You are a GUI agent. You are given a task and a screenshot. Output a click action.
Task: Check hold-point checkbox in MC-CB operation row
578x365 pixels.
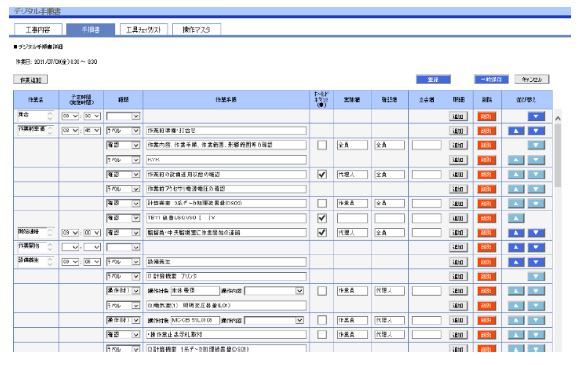(x=322, y=320)
